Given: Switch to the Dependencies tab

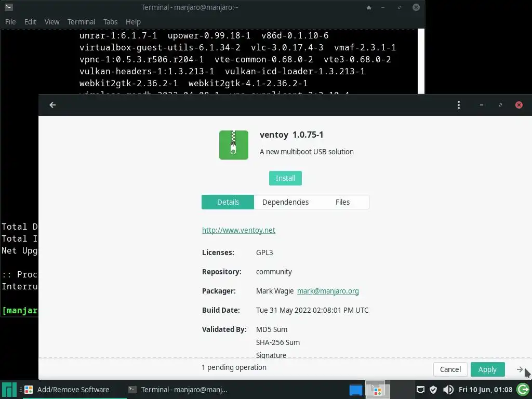Looking at the screenshot, I should (285, 202).
